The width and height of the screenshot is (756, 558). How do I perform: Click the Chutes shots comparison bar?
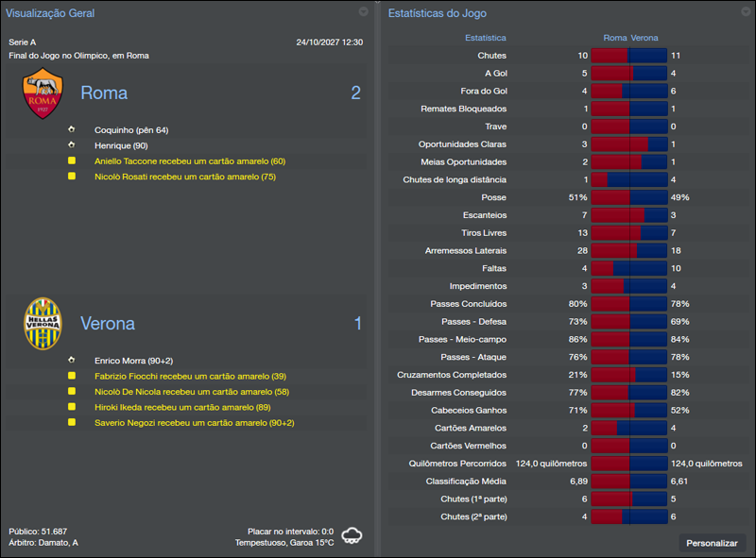tap(628, 56)
